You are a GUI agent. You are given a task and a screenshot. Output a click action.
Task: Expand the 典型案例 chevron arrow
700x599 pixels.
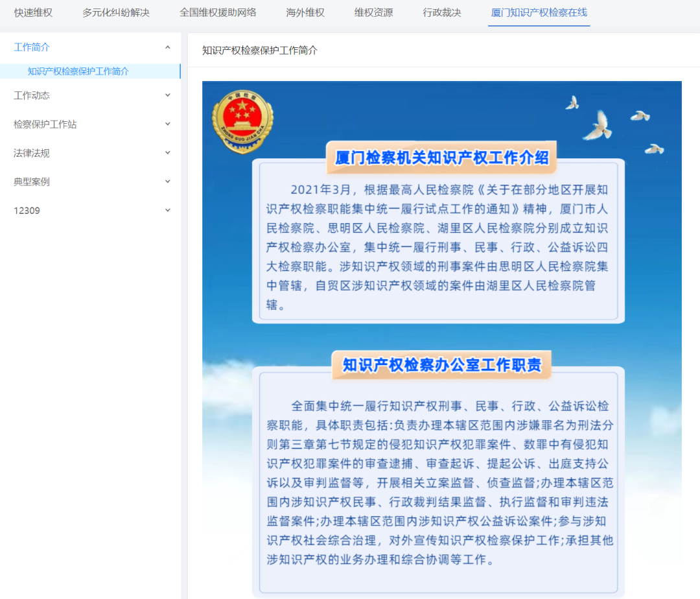click(x=167, y=182)
